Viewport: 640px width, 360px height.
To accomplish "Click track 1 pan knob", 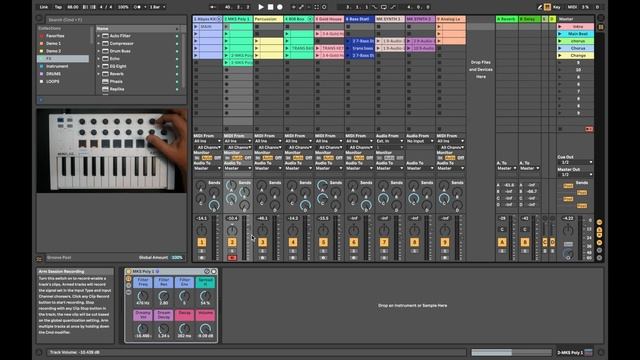I will [202, 231].
